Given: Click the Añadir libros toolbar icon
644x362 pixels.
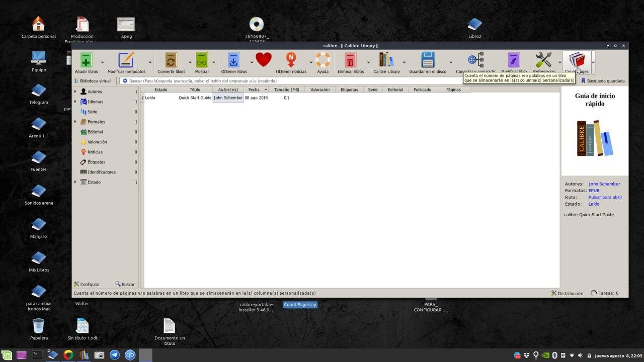Looking at the screenshot, I should (x=86, y=60).
